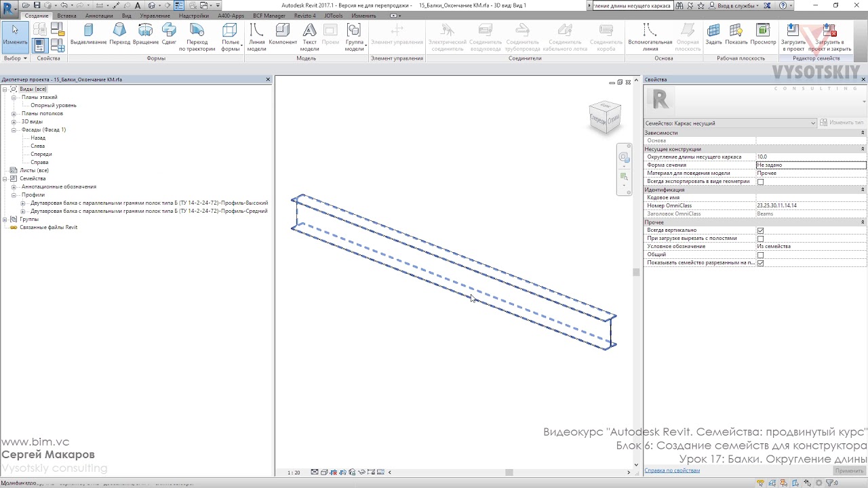Uncheck Всегда вертикально checkbox
This screenshot has width=868, height=488.
tap(760, 230)
